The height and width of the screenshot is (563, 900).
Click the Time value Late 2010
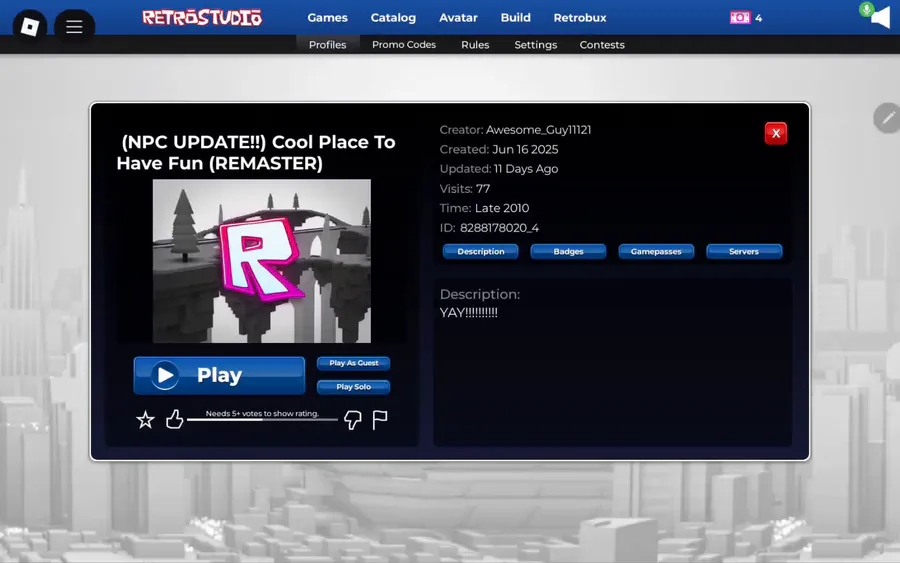click(502, 208)
